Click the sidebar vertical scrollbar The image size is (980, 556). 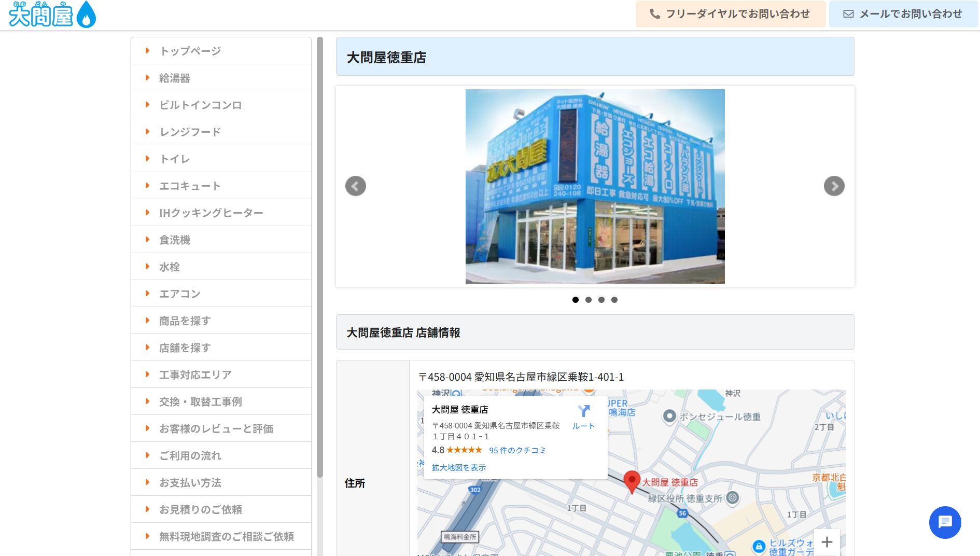tap(320, 257)
